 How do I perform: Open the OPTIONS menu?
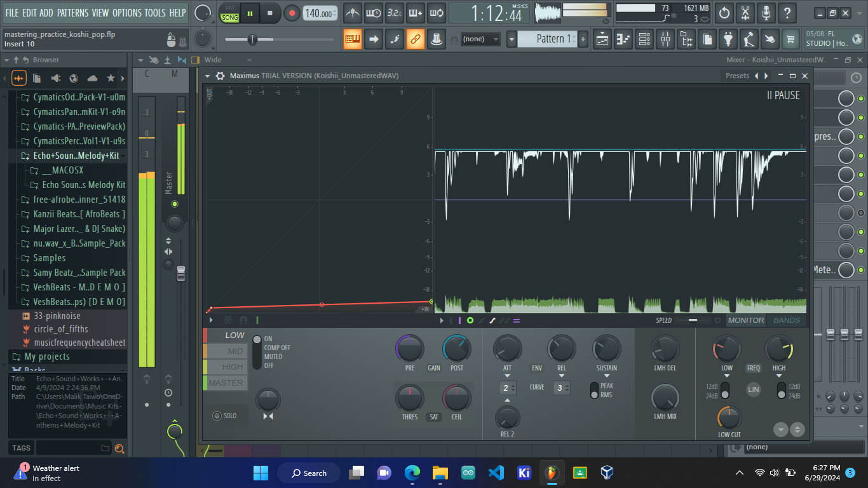point(127,13)
